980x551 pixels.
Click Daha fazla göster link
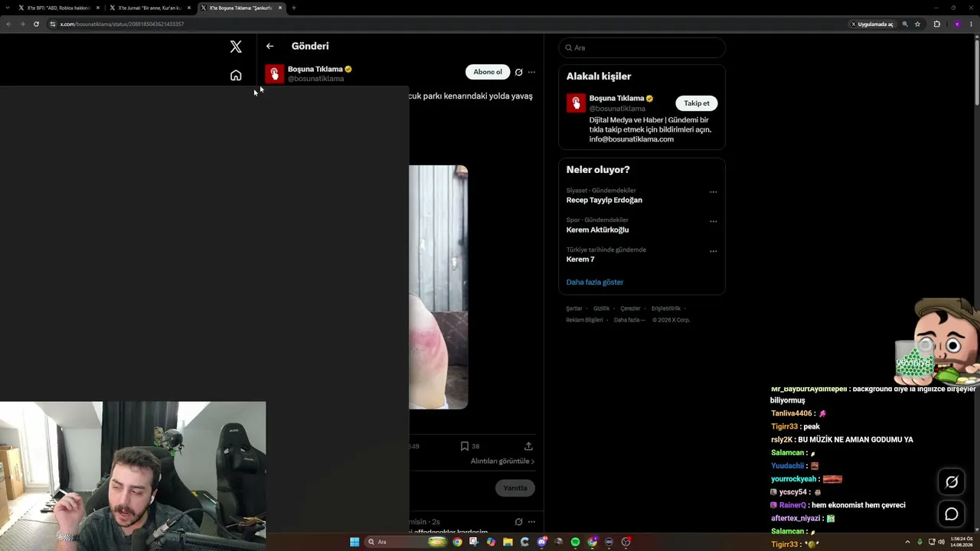[x=595, y=282]
